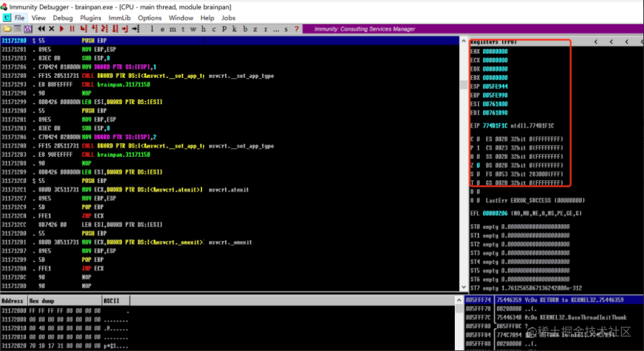Toggle the Registers (FPU) header bar
The width and height of the screenshot is (644, 351).
(x=556, y=42)
